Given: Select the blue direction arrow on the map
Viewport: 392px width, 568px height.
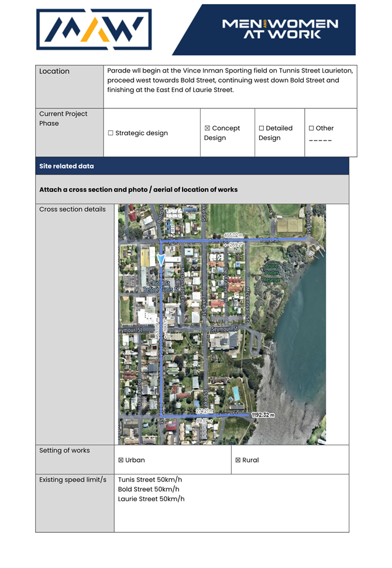Looking at the screenshot, I should pyautogui.click(x=161, y=259).
